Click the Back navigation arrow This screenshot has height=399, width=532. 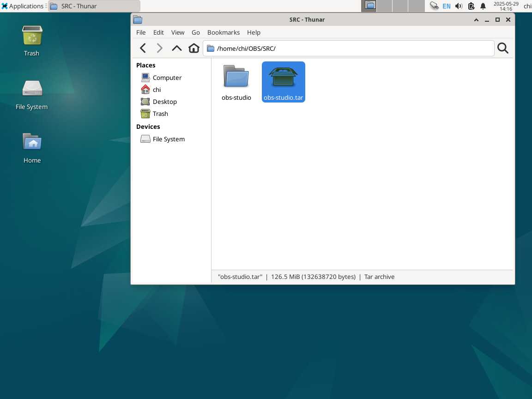click(x=143, y=48)
